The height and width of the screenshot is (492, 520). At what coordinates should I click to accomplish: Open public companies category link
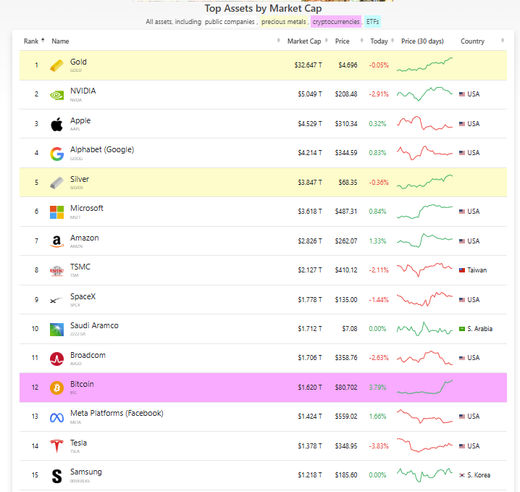pos(230,22)
